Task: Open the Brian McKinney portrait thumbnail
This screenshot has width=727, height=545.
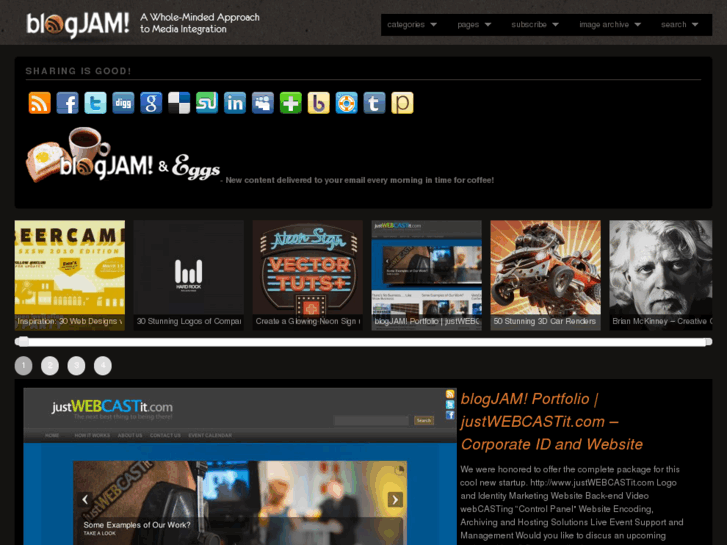Action: coord(661,275)
